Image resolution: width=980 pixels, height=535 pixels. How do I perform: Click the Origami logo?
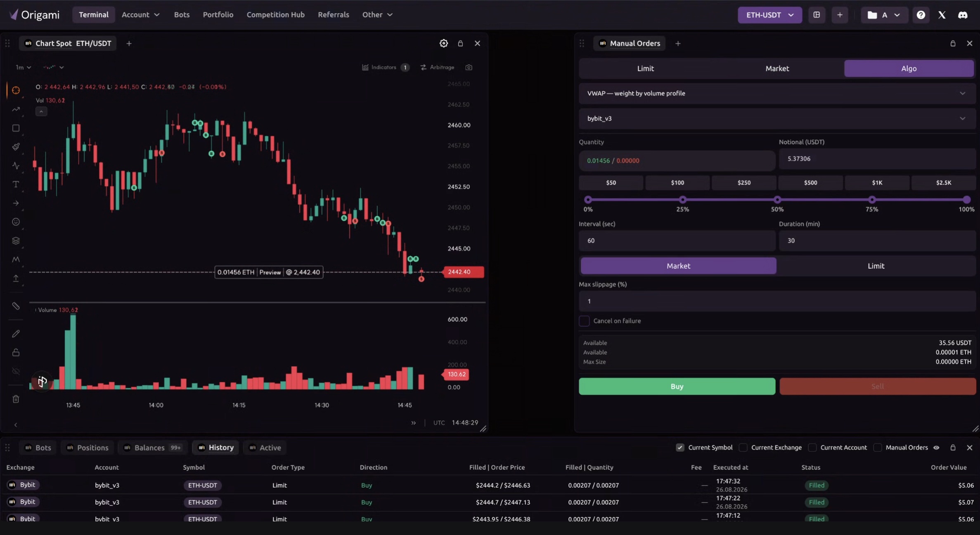coord(35,15)
